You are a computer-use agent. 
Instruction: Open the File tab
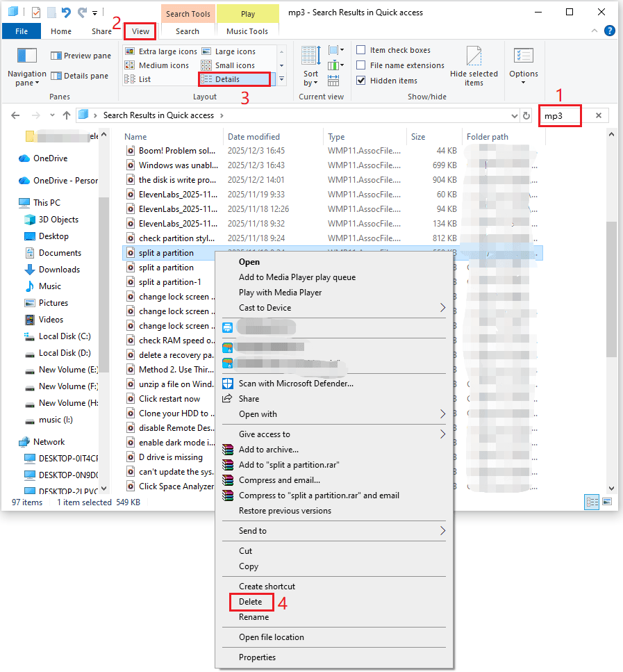22,31
